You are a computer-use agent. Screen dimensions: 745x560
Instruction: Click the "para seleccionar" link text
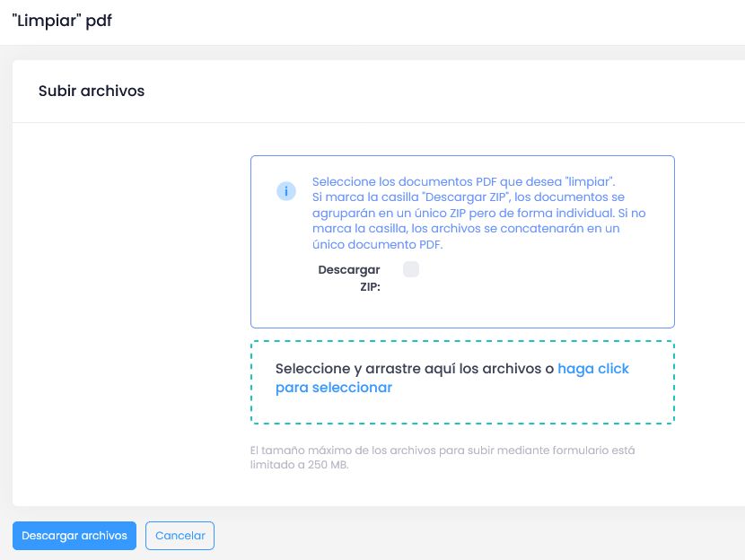[334, 388]
